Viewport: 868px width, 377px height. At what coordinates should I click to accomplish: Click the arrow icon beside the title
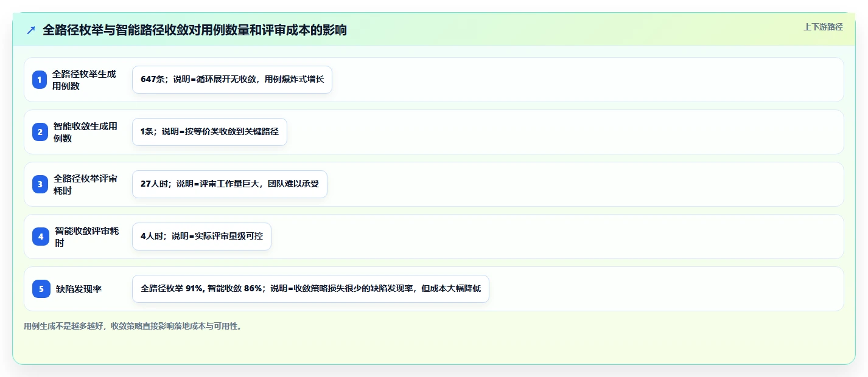click(31, 30)
